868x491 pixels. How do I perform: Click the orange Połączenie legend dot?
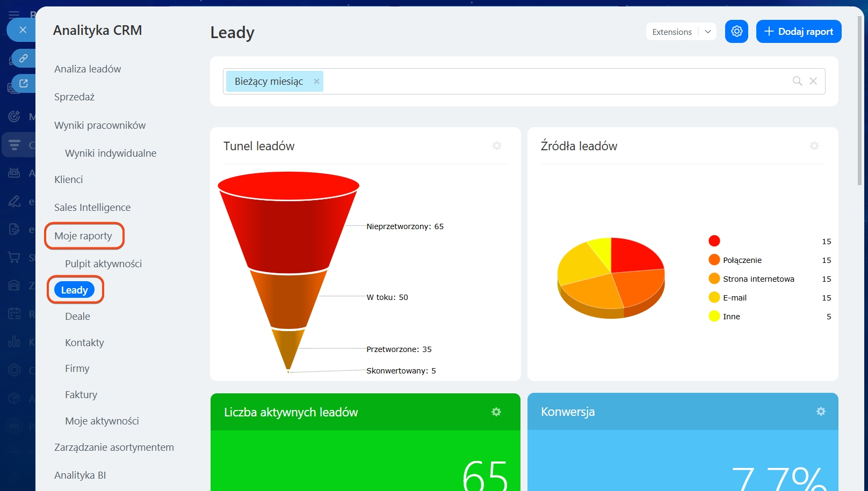[714, 260]
